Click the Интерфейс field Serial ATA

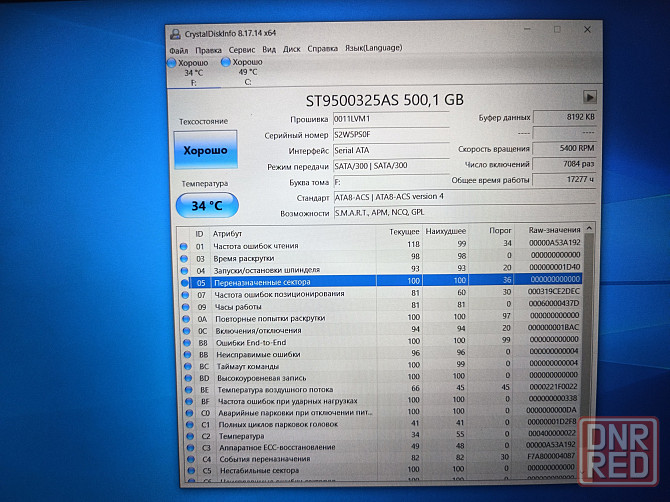click(x=391, y=150)
